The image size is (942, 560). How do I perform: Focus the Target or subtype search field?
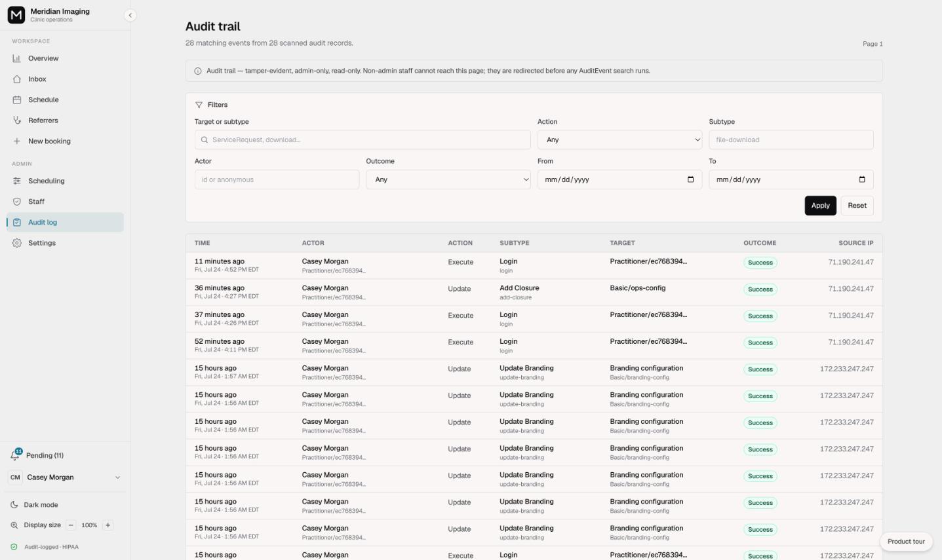point(363,140)
